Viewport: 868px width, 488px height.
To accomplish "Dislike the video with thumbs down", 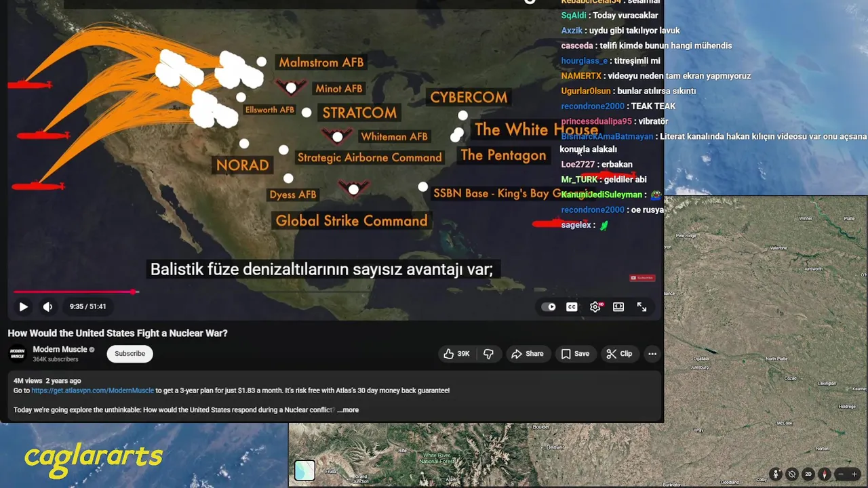I will 488,354.
